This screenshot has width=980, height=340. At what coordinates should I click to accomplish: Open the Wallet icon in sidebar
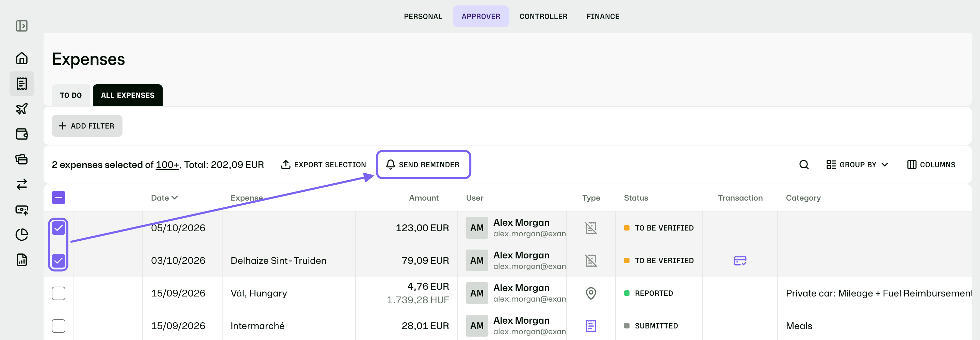click(x=22, y=134)
